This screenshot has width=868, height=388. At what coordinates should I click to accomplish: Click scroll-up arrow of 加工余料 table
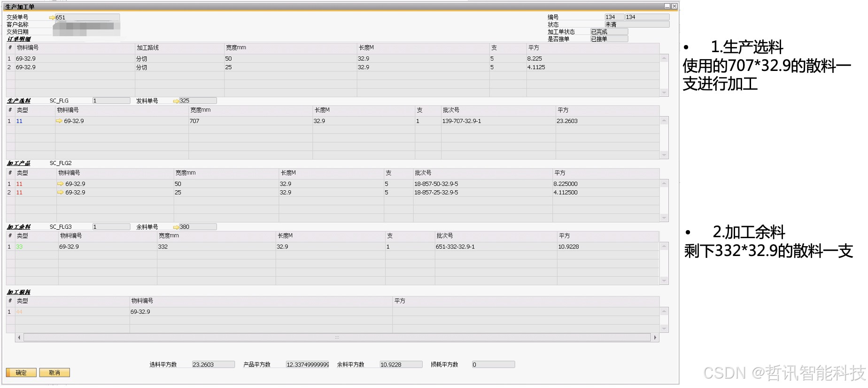664,246
